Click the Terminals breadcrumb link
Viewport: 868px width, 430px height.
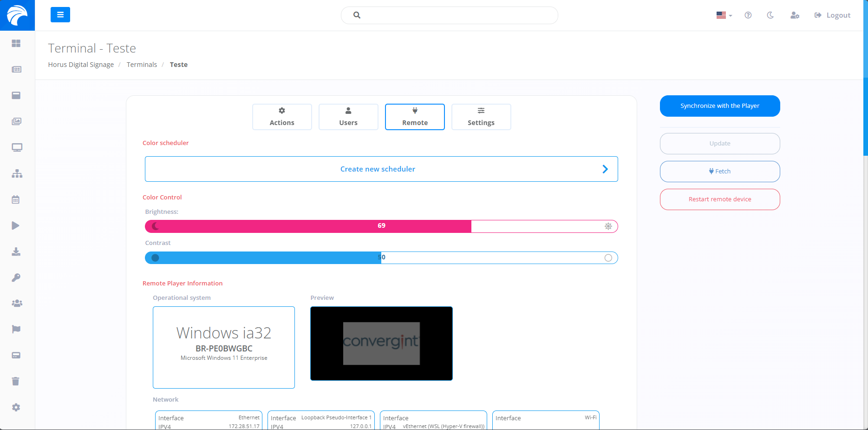tap(142, 65)
